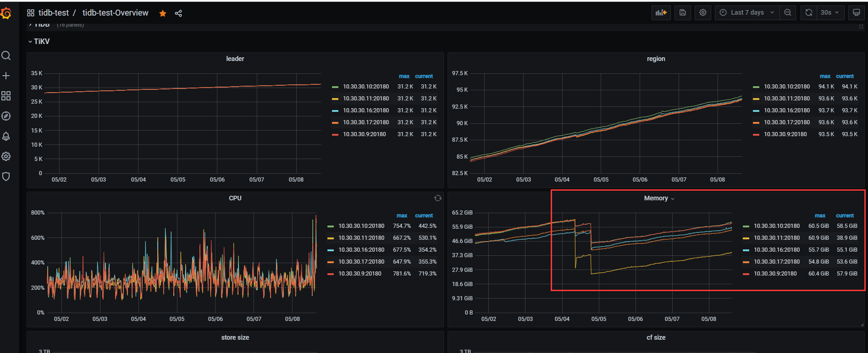Open the Alerting bell icon

click(x=6, y=136)
